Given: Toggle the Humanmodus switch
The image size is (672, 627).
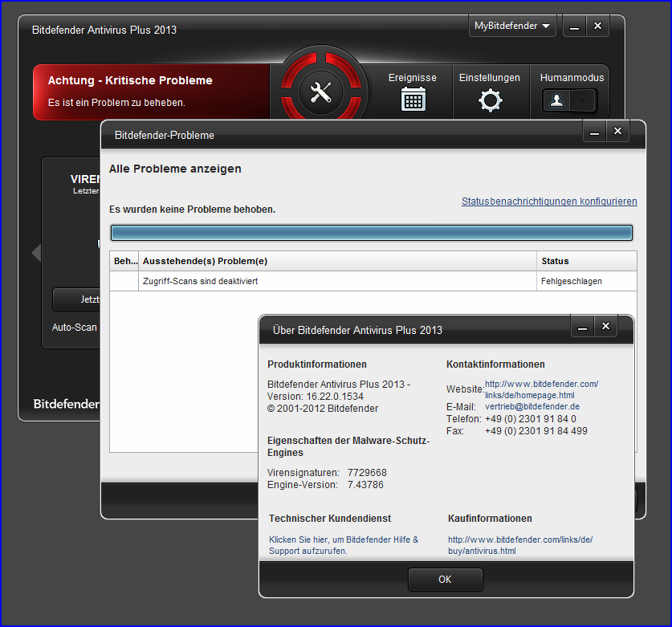Looking at the screenshot, I should (569, 100).
